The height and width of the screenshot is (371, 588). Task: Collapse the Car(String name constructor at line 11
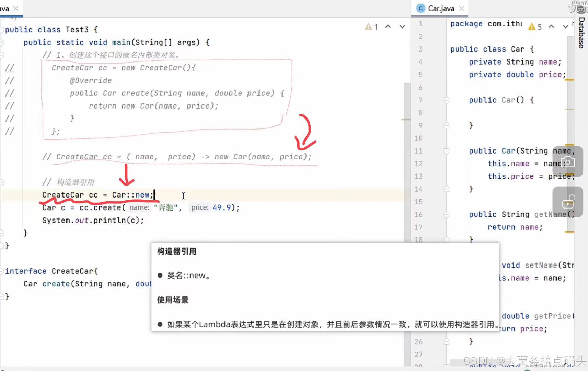[x=446, y=151]
